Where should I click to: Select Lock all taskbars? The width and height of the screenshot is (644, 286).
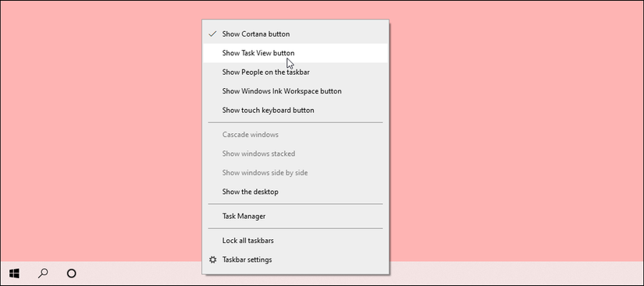[x=295, y=241]
